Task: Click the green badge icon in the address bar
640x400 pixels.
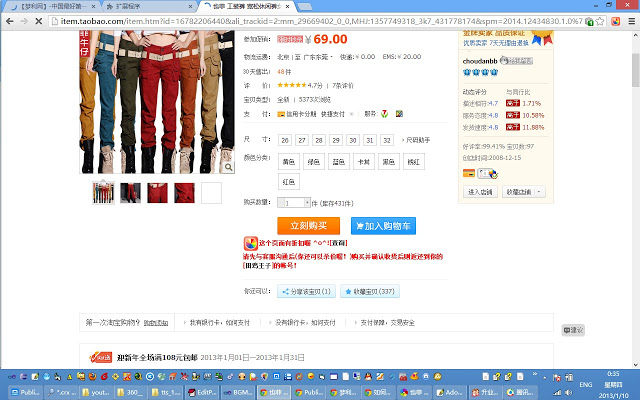Action: click(x=589, y=22)
